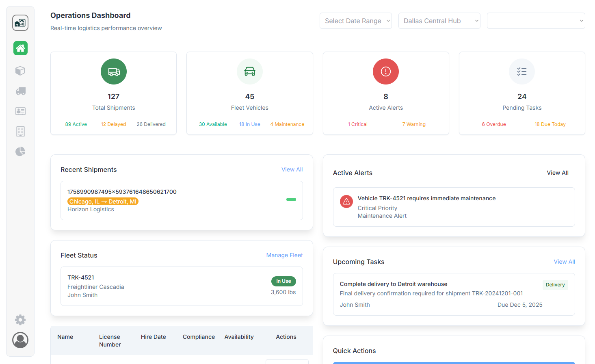The height and width of the screenshot is (364, 595).
Task: Open the package box sidebar icon
Action: (x=20, y=71)
